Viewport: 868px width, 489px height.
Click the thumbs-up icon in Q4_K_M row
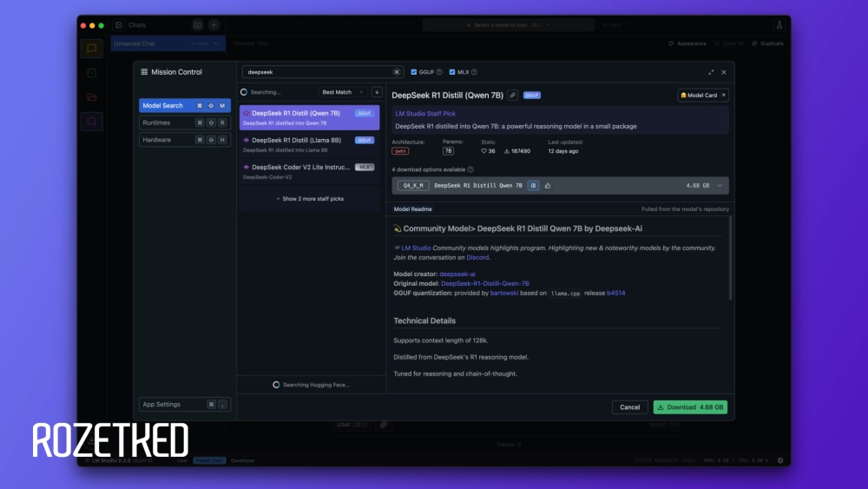pyautogui.click(x=548, y=185)
